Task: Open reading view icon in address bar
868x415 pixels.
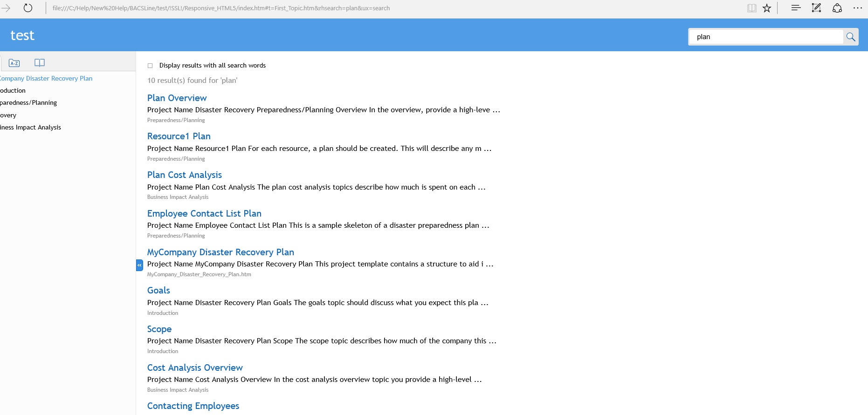Action: click(751, 8)
